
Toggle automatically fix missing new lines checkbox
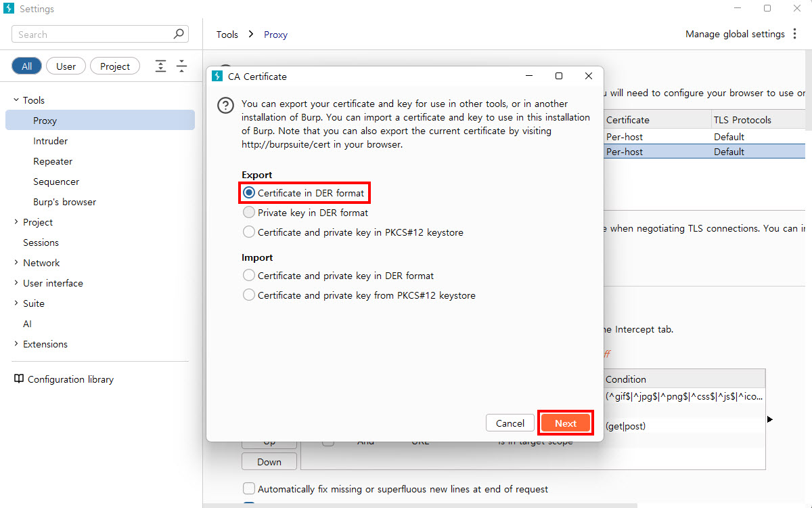tap(249, 488)
